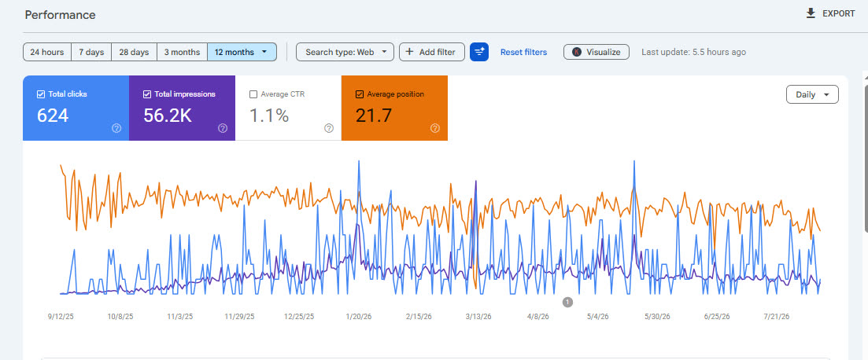The width and height of the screenshot is (868, 360).
Task: Select the 12 months range tab label
Action: point(235,52)
